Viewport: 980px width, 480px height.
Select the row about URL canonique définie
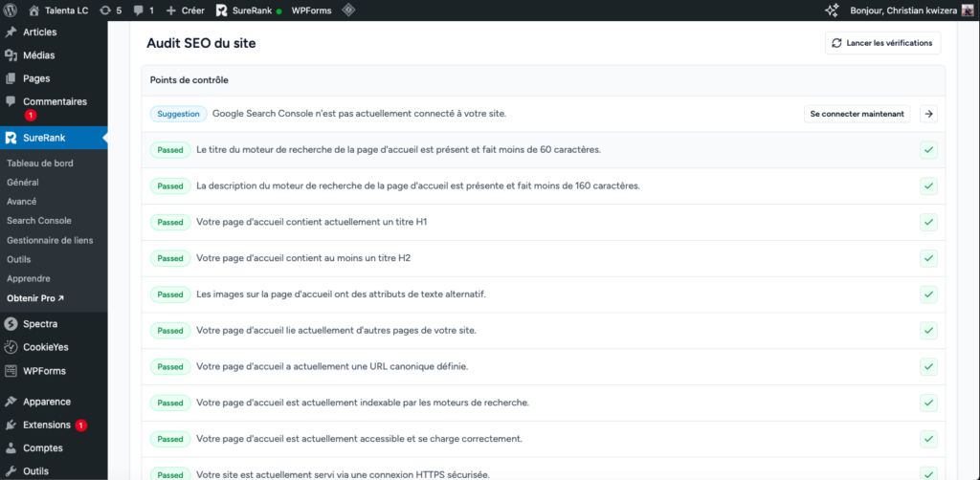pyautogui.click(x=544, y=366)
